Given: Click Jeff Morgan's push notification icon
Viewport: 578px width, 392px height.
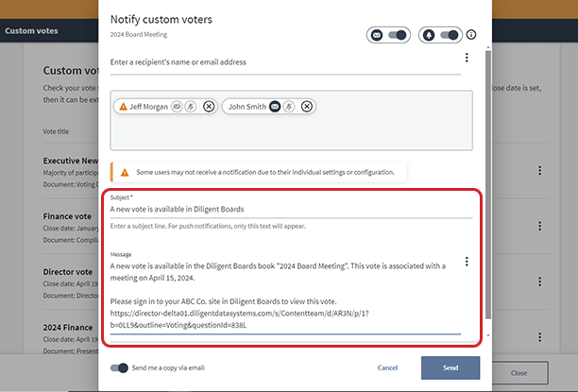Looking at the screenshot, I should click(x=191, y=107).
